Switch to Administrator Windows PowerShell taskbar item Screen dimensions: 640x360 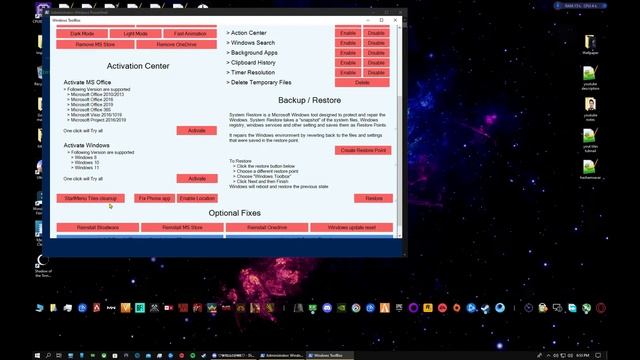pos(282,356)
